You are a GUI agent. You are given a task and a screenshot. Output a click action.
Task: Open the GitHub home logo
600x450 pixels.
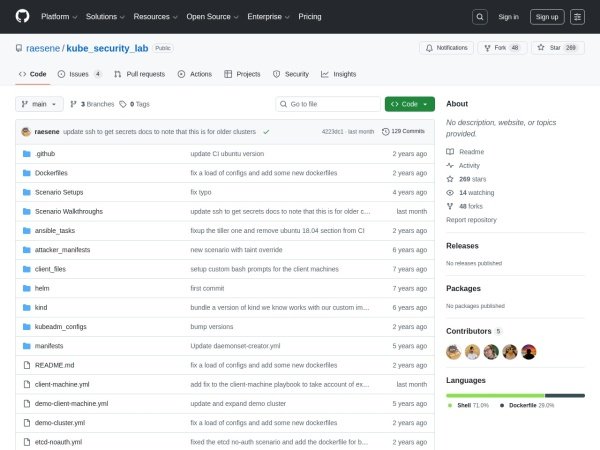pyautogui.click(x=22, y=16)
